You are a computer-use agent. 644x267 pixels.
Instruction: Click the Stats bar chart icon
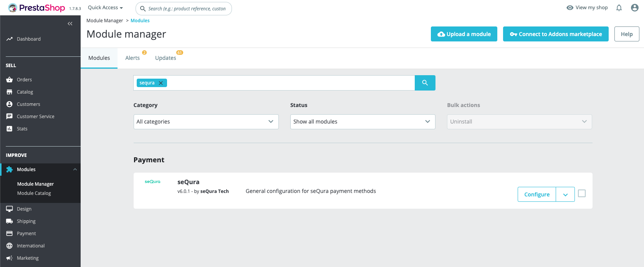point(10,129)
